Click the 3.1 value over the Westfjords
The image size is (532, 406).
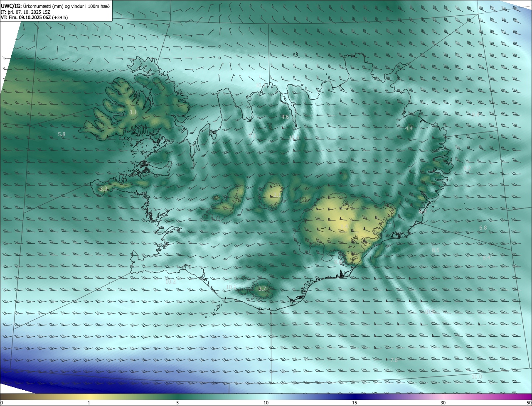pyautogui.click(x=133, y=112)
